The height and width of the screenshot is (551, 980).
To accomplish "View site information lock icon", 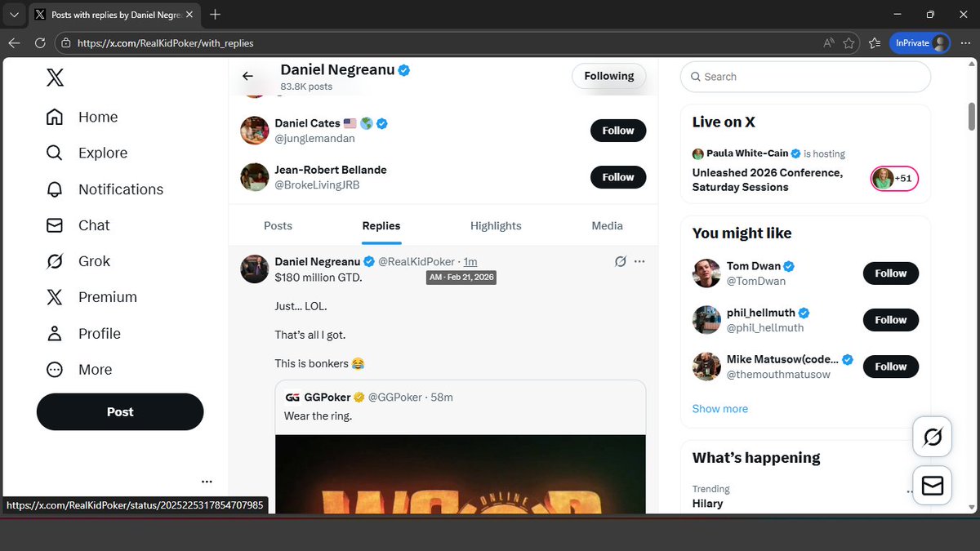I will pos(66,42).
